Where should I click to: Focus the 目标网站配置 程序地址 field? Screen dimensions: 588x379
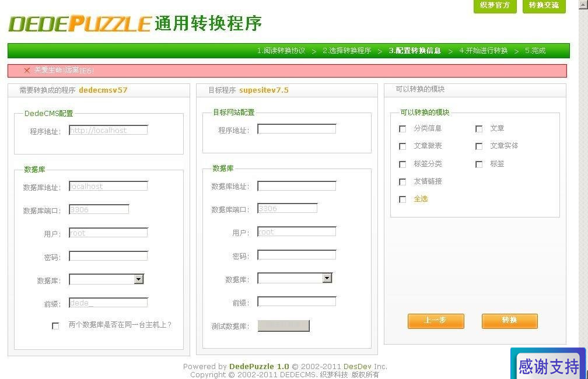pos(296,129)
